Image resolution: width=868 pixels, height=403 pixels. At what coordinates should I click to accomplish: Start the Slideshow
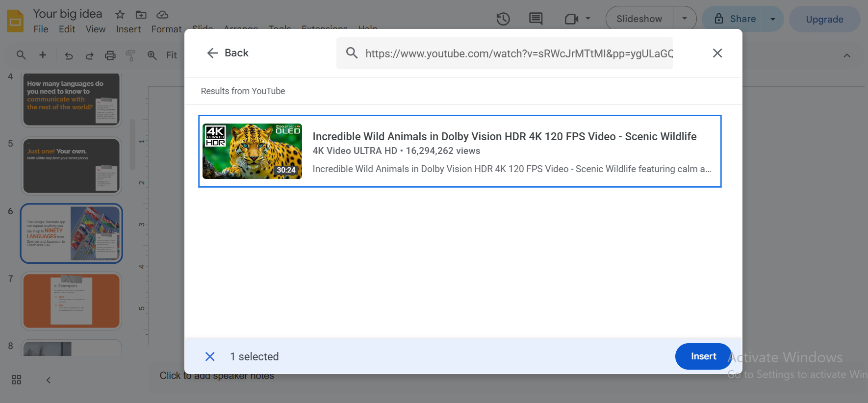(x=639, y=19)
